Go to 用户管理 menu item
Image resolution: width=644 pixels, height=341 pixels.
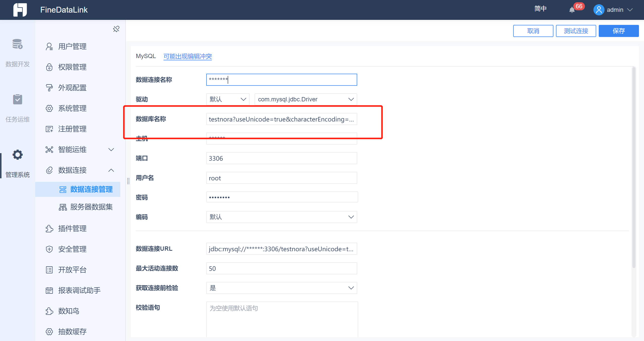point(72,47)
